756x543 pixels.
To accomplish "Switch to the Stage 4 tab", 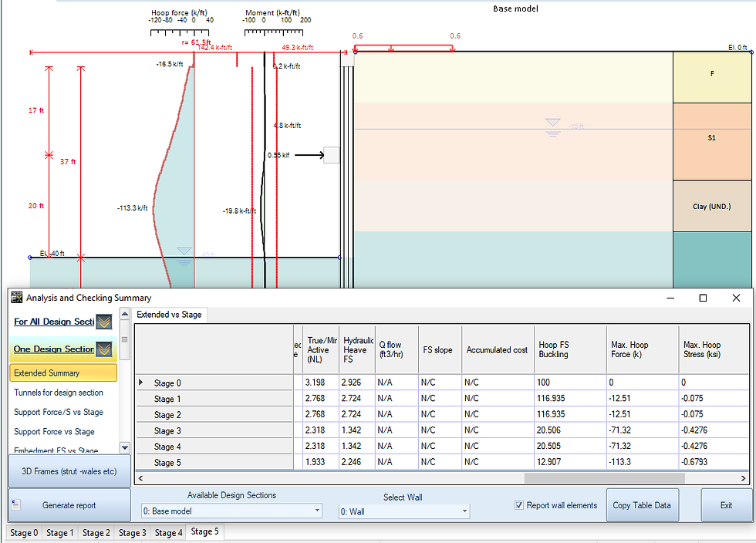I will (168, 533).
